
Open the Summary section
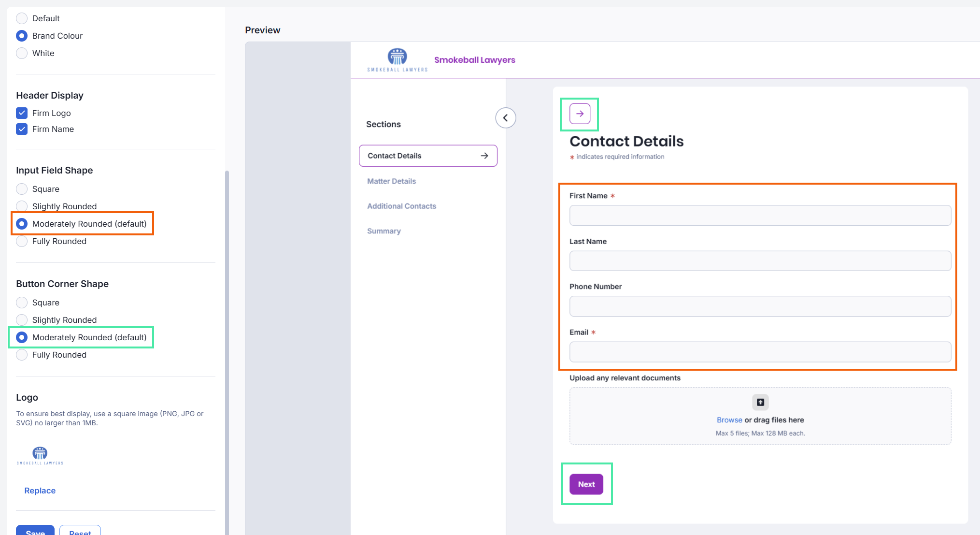[383, 231]
